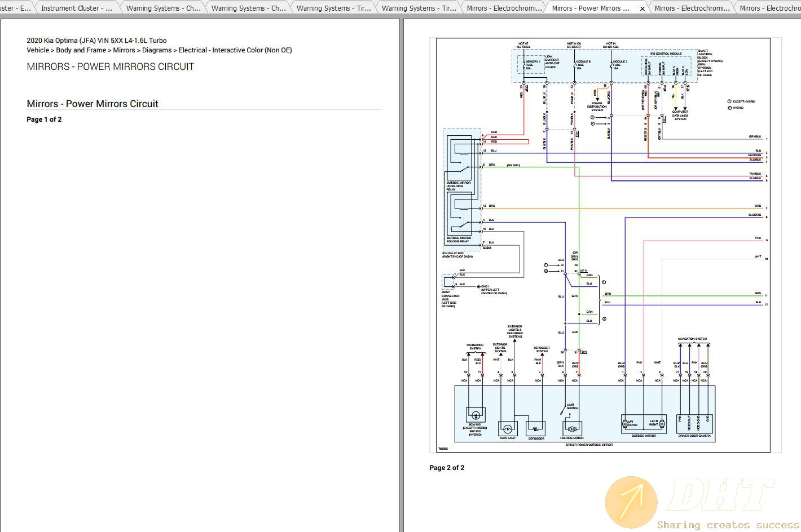Image resolution: width=801 pixels, height=532 pixels.
Task: Open Warning Systems - Ch tab beside Instrument Cluster
Action: point(163,8)
